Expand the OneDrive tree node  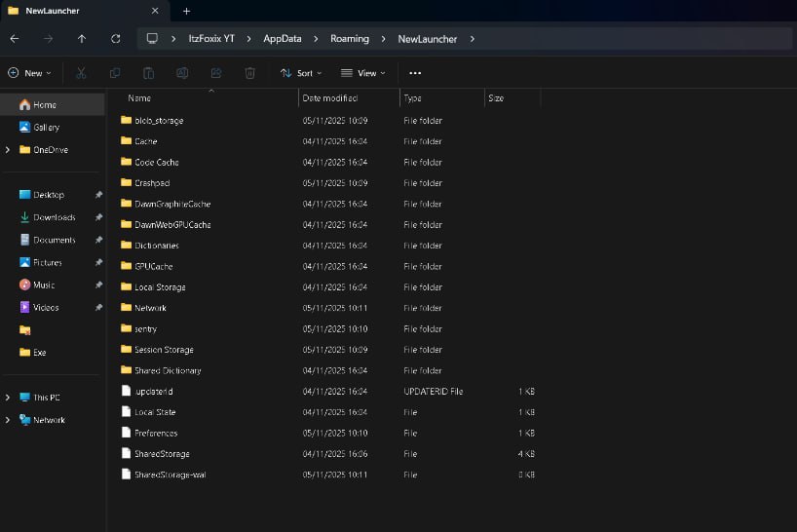[9, 150]
